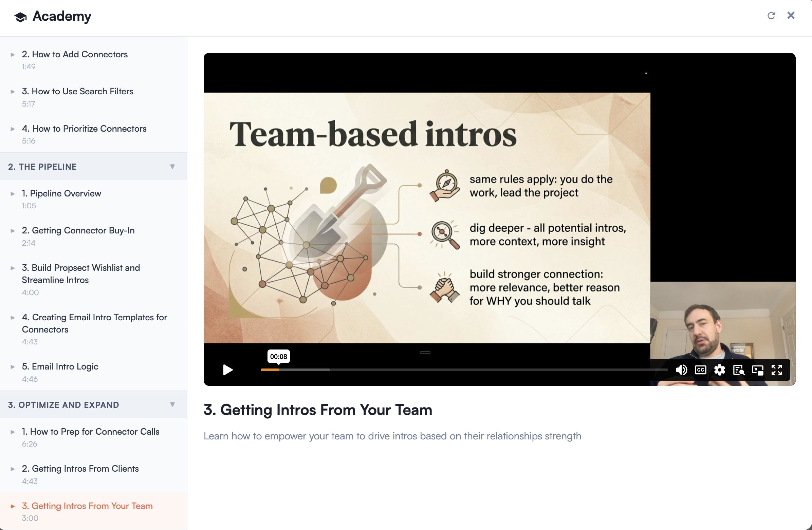This screenshot has width=812, height=530.
Task: Enter fullscreen video mode
Action: pos(777,370)
